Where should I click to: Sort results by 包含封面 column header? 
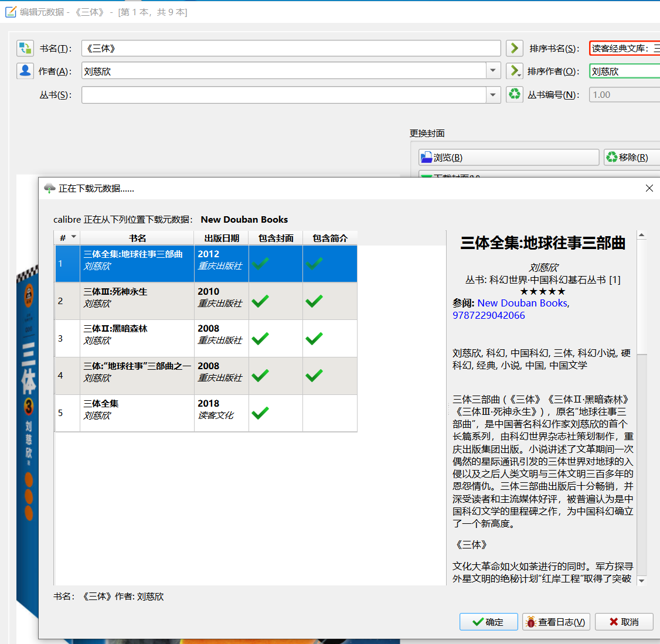click(275, 238)
